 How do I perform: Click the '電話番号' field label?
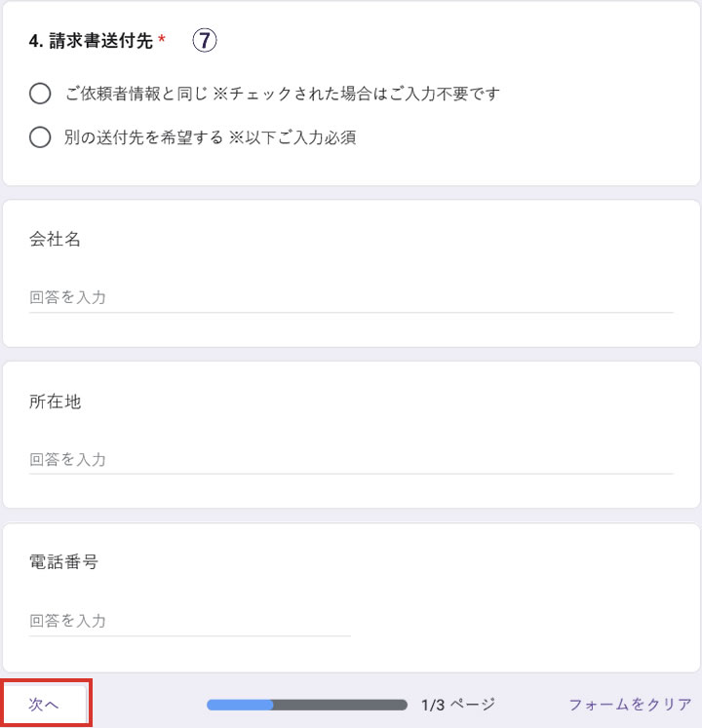63,561
